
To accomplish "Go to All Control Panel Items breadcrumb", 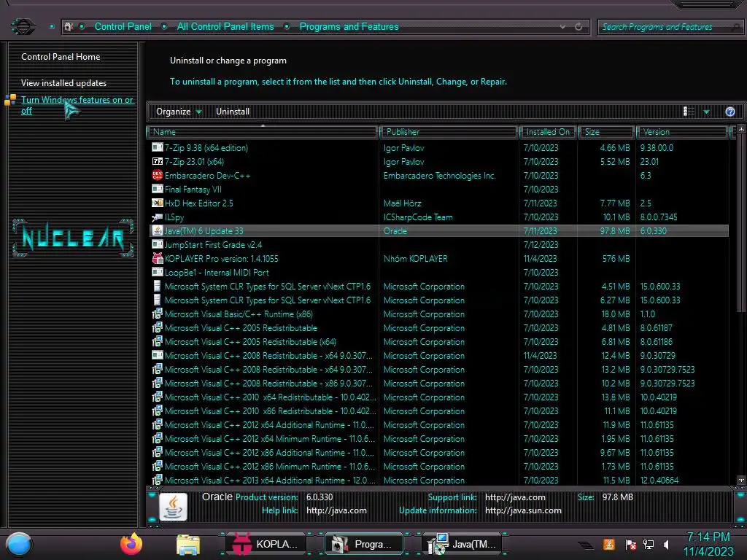I will pos(225,27).
